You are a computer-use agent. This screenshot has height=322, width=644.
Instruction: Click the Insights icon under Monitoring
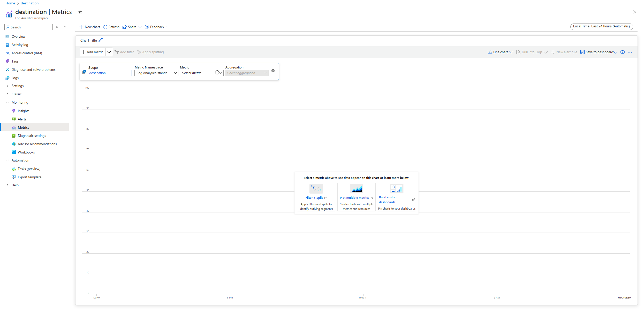13,111
